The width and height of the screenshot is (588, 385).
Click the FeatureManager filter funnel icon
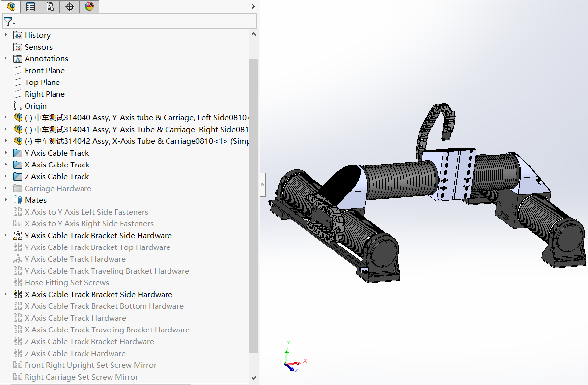[x=8, y=22]
